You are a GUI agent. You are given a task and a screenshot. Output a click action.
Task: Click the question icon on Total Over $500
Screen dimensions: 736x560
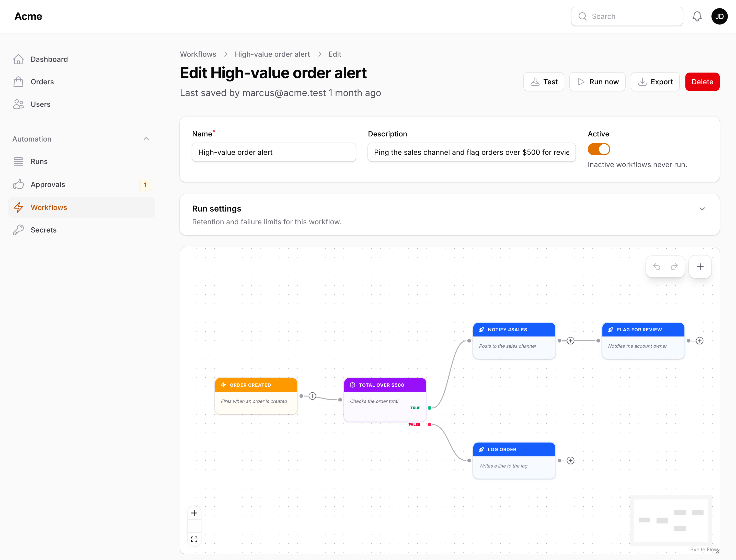tap(352, 385)
